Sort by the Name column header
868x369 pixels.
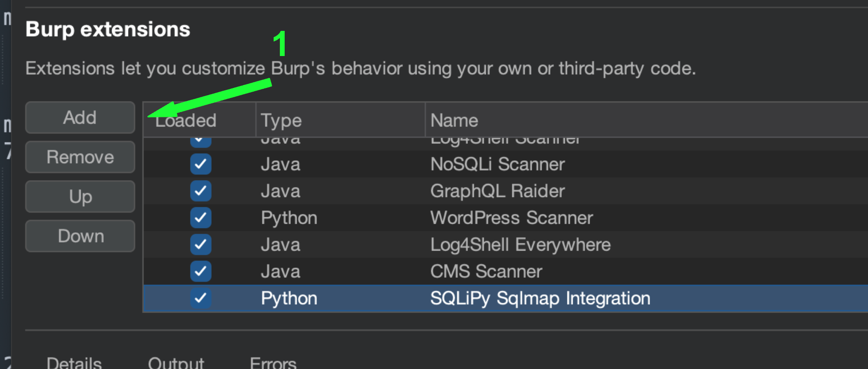click(x=647, y=120)
